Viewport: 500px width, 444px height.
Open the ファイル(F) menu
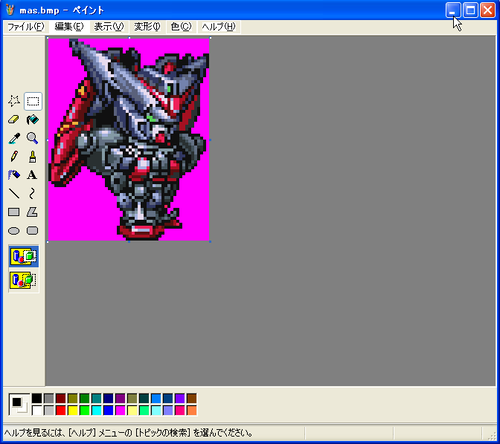(26, 27)
